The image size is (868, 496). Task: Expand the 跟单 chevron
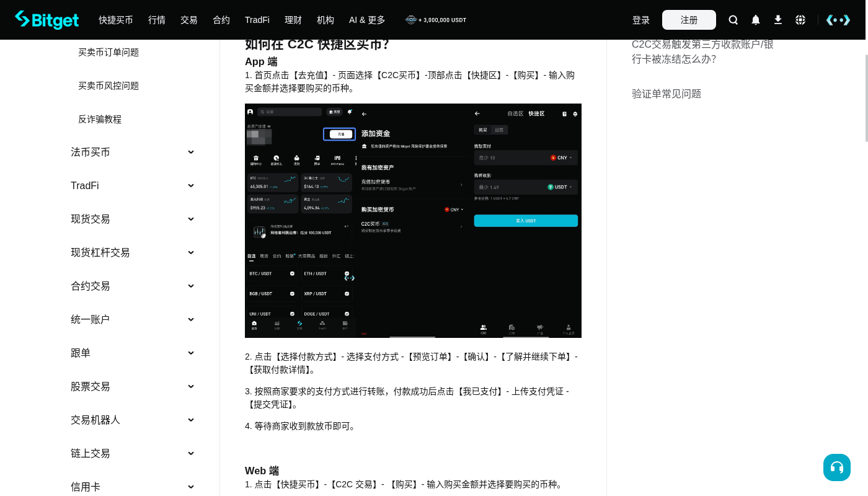[x=191, y=353]
